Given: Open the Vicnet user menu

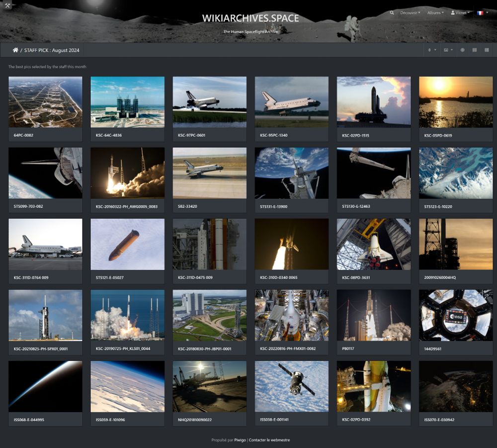Looking at the screenshot, I should 460,13.
